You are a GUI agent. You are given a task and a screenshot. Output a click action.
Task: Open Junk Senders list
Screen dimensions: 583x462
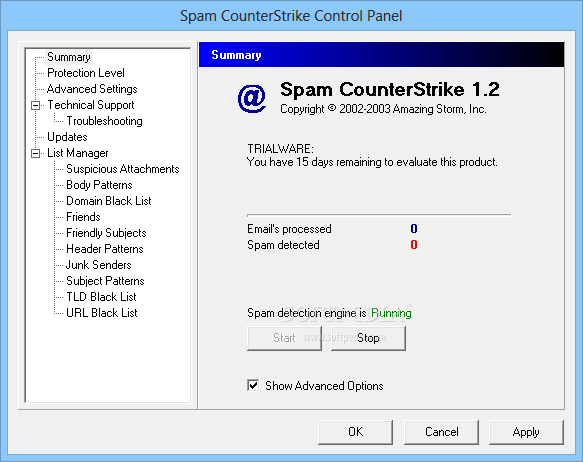pos(99,265)
